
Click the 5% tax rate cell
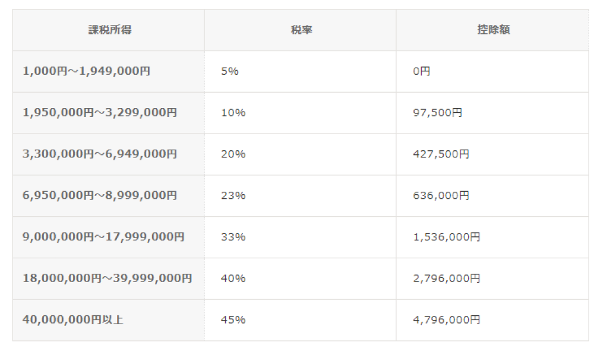[301, 72]
